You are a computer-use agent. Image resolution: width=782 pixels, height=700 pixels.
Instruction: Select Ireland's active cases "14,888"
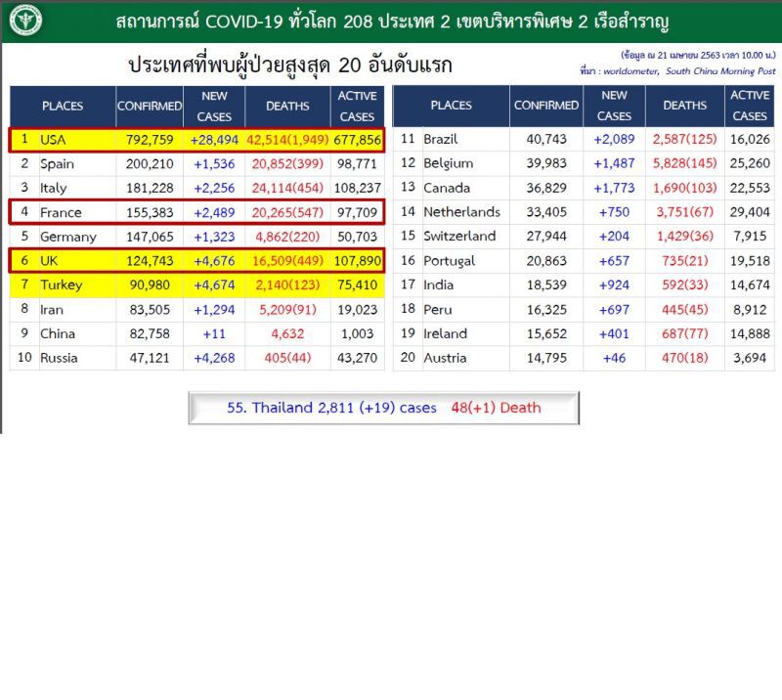(x=750, y=333)
